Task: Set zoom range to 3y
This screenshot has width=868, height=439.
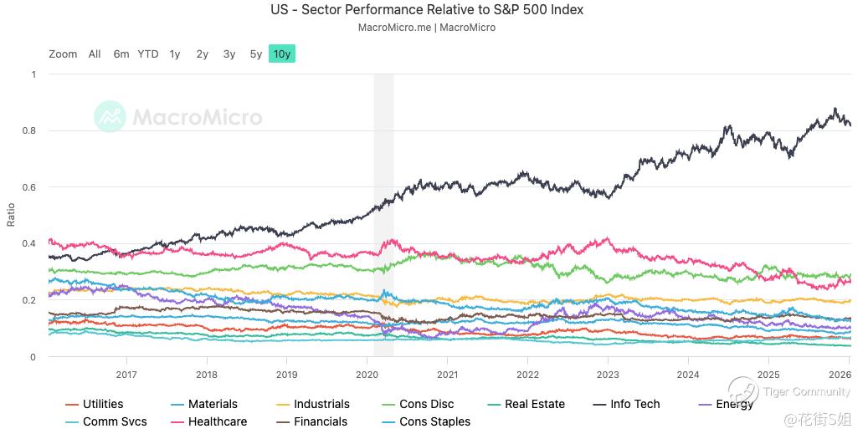Action: pyautogui.click(x=229, y=54)
